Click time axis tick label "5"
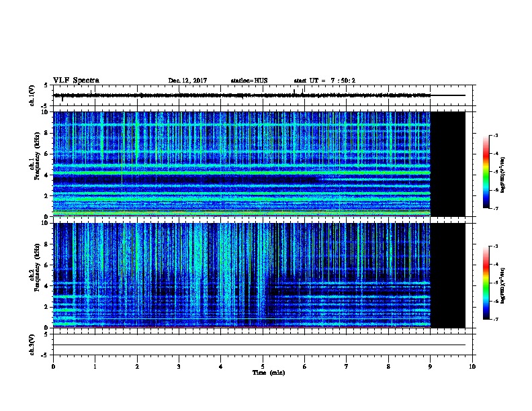532x411 pixels. (263, 366)
